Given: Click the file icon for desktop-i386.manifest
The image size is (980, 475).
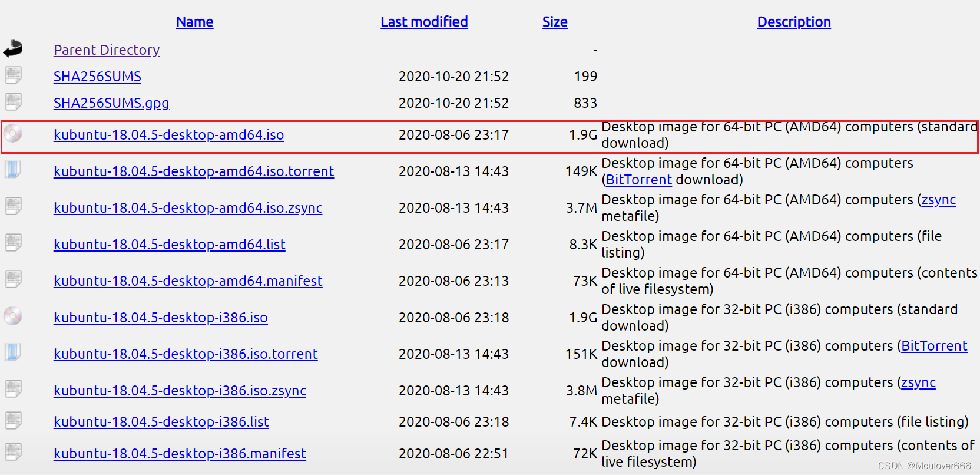Looking at the screenshot, I should point(14,453).
